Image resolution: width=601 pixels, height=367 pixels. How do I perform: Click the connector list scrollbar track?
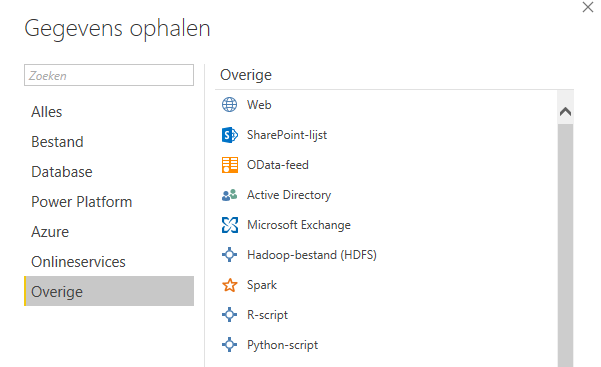coord(565,245)
